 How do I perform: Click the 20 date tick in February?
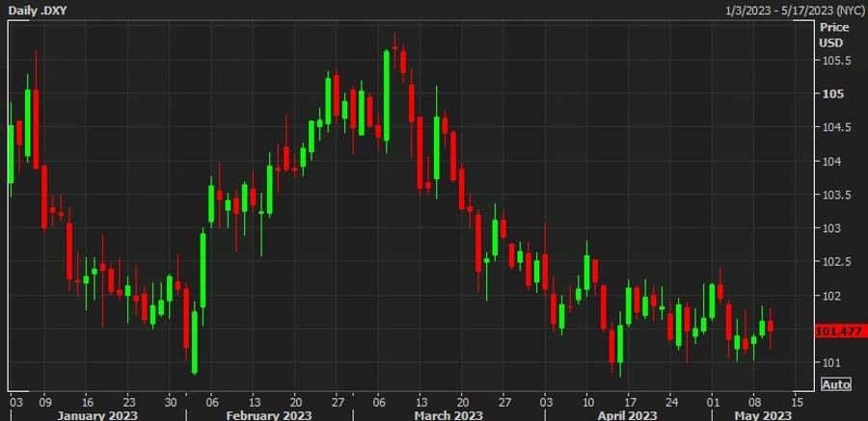click(295, 402)
